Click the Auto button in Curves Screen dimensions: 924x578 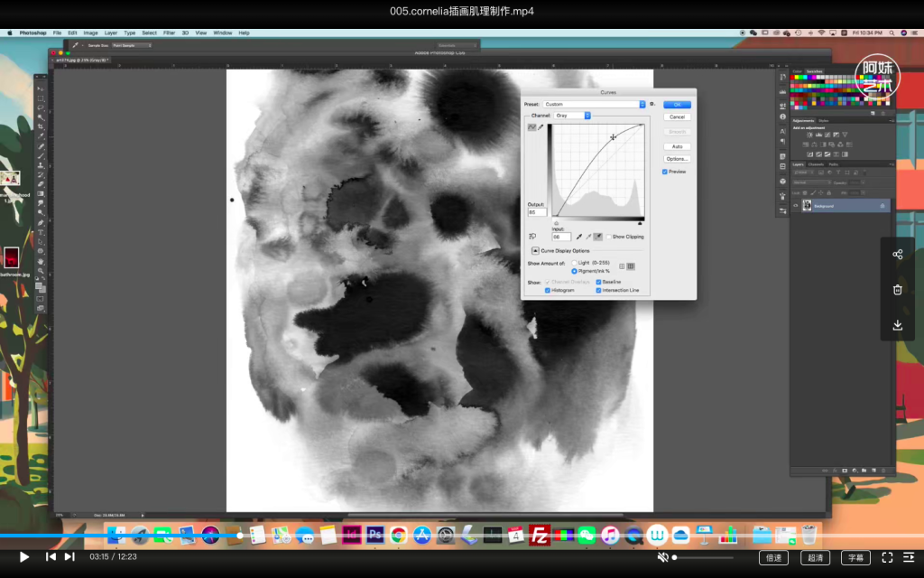[x=677, y=146]
